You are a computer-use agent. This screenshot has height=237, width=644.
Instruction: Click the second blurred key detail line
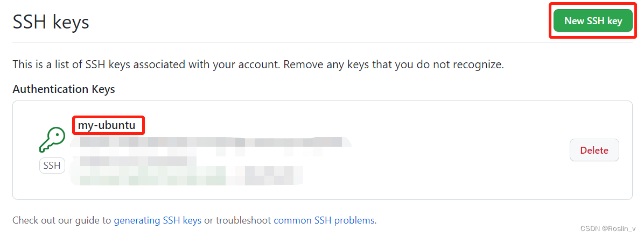click(x=135, y=161)
